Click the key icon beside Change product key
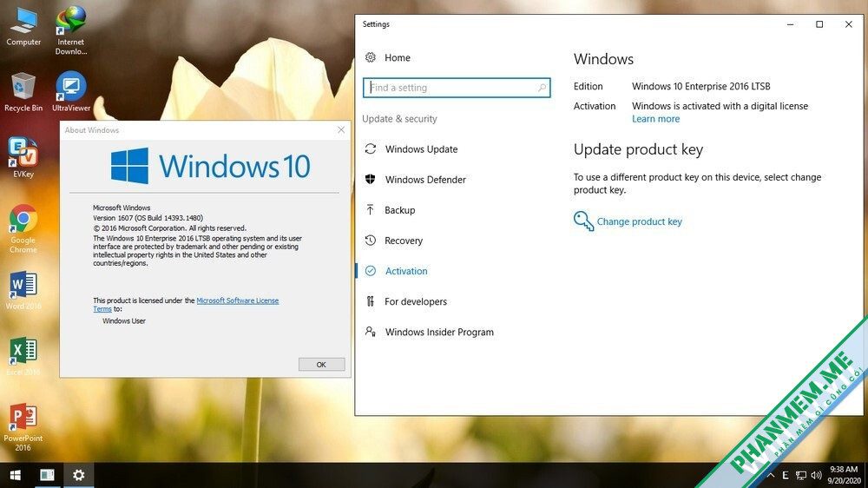 tap(583, 221)
